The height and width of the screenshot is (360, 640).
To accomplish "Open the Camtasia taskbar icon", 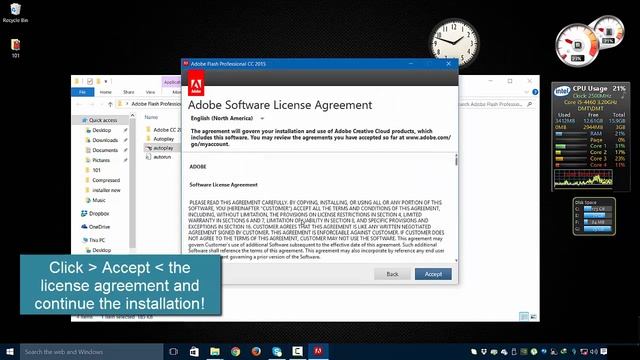I will pos(298,351).
